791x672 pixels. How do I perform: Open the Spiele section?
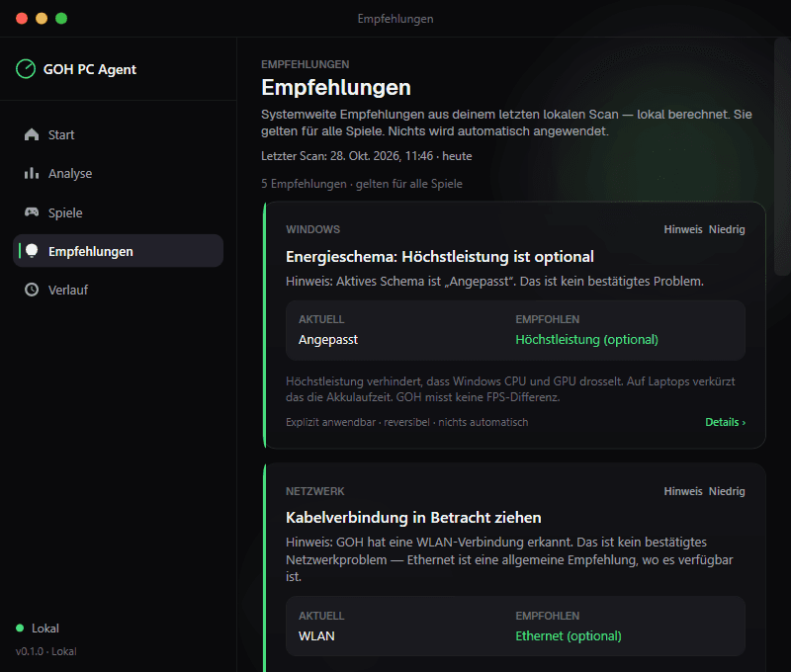tap(118, 212)
